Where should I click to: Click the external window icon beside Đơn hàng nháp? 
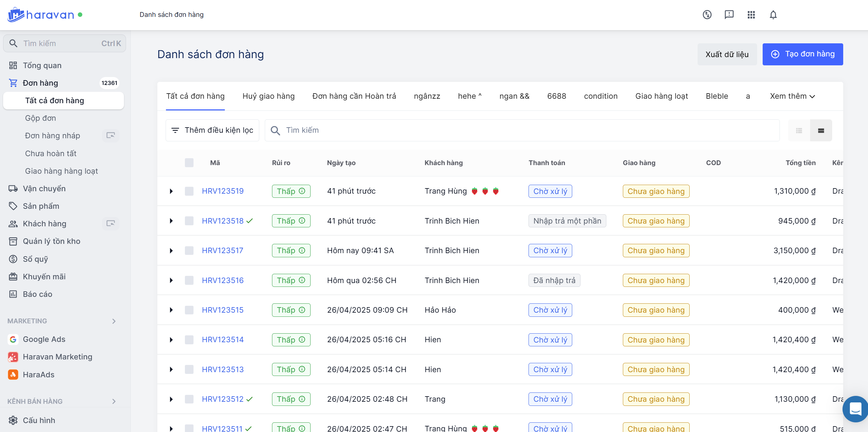pos(111,136)
